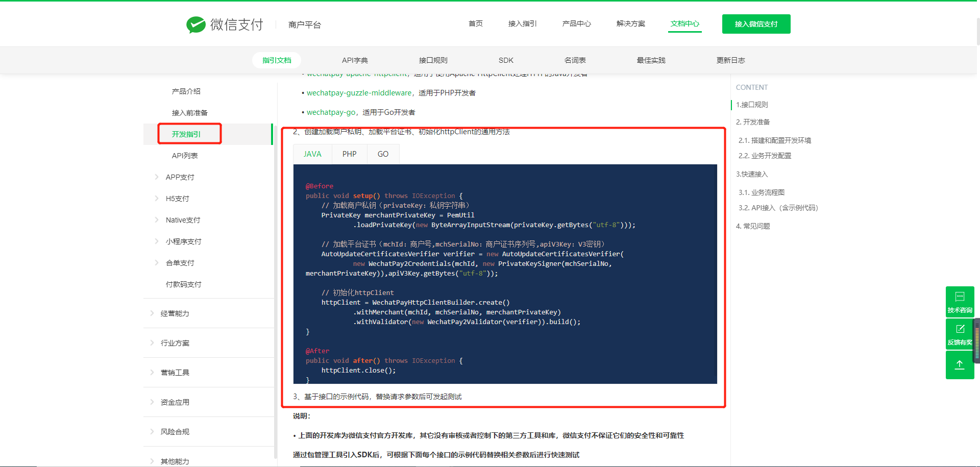Select 开发指引 in the sidebar
The image size is (980, 467).
tap(186, 134)
